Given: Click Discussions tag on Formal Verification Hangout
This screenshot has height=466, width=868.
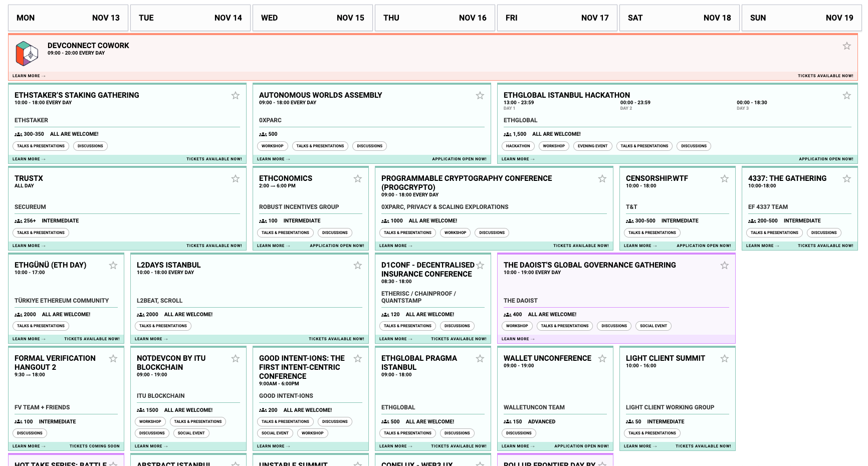Looking at the screenshot, I should pos(30,433).
